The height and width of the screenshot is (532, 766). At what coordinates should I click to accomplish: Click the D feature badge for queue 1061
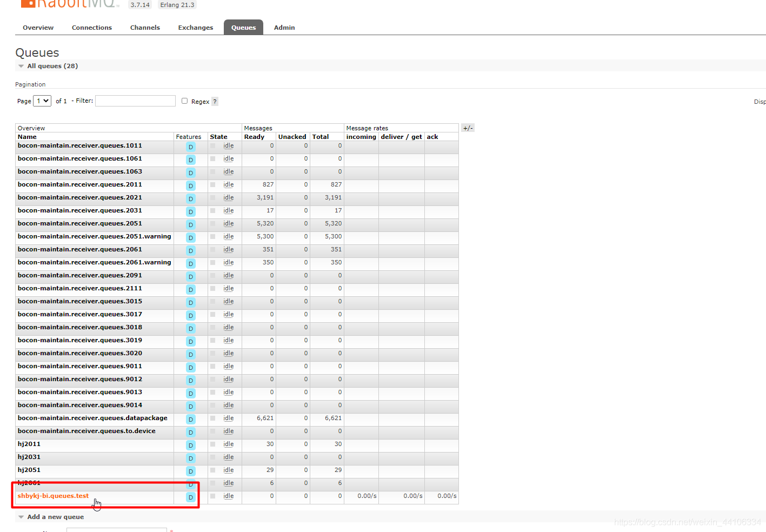coord(191,160)
